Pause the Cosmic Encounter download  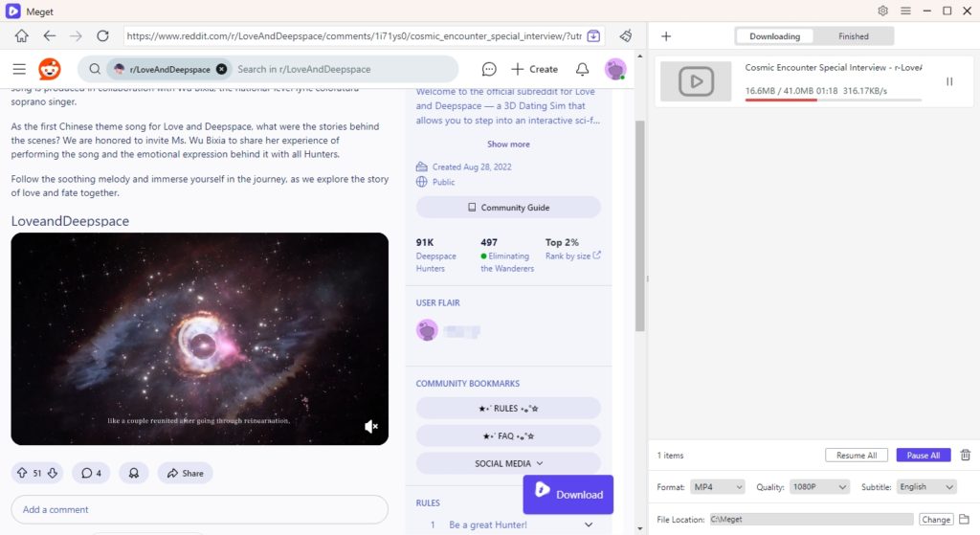click(x=949, y=81)
